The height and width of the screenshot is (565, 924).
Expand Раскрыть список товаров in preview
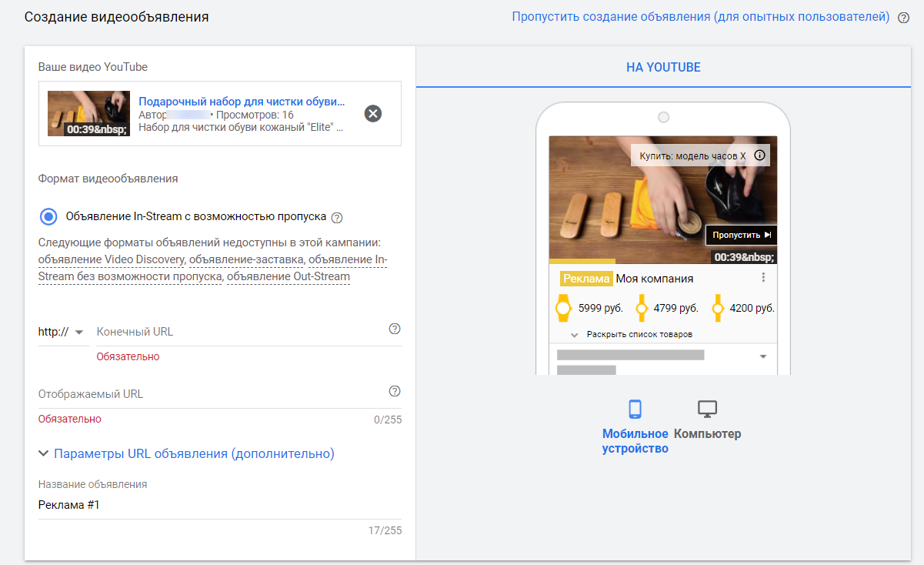[631, 335]
